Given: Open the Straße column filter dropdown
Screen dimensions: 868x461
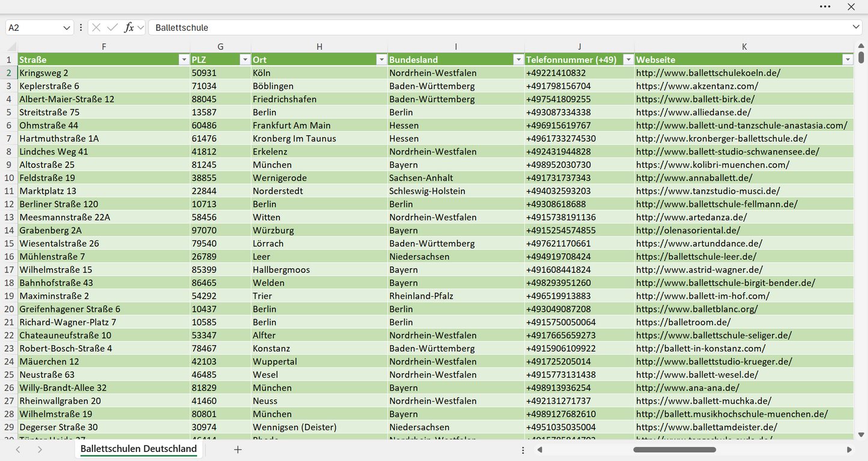Looking at the screenshot, I should click(x=184, y=60).
